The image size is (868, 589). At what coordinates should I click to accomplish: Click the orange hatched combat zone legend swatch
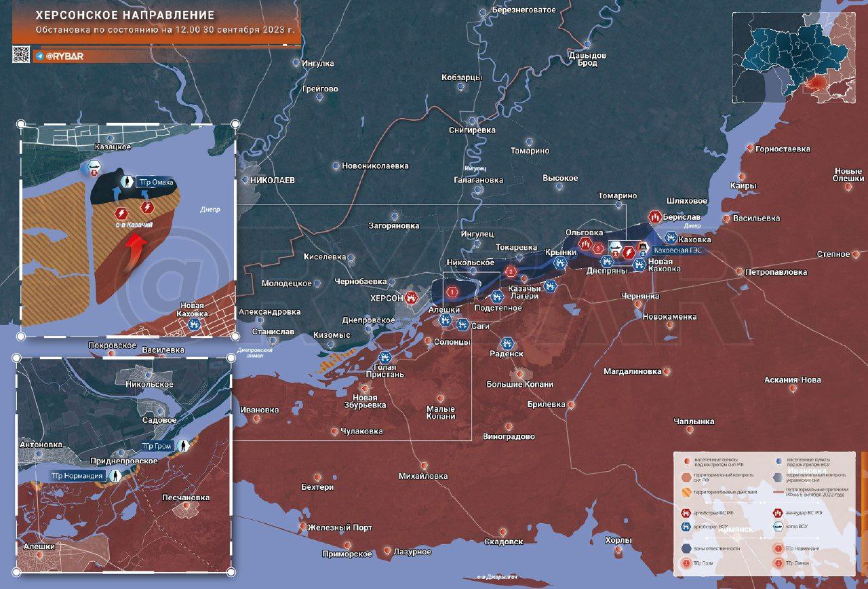(x=686, y=493)
